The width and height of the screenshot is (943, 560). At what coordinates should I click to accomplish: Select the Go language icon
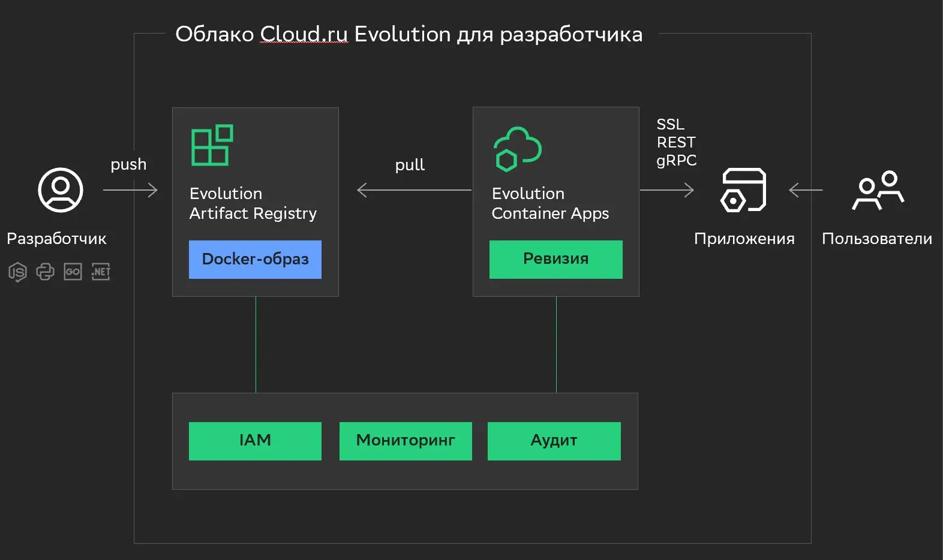[x=73, y=272]
